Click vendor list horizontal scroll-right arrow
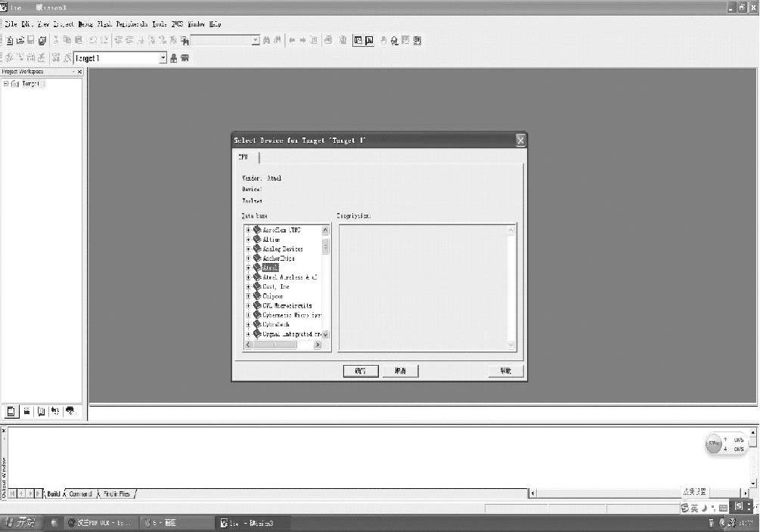Screen dimensions: 760x532 click(318, 345)
